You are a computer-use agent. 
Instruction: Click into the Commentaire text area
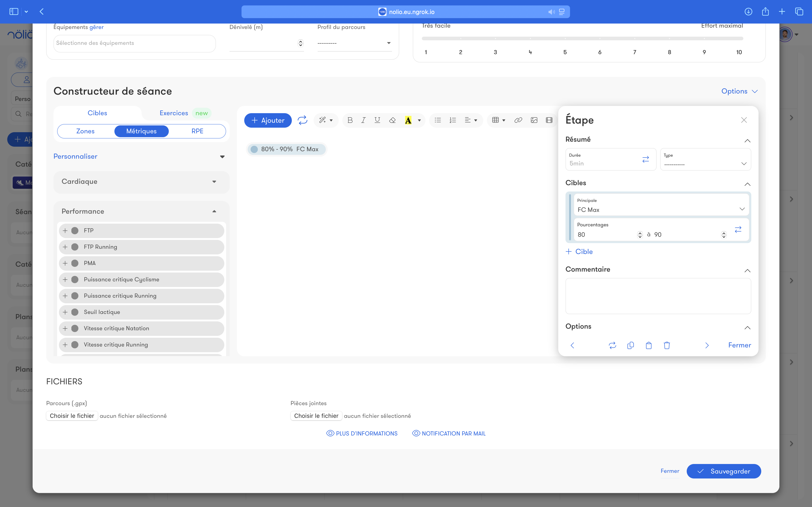(658, 296)
